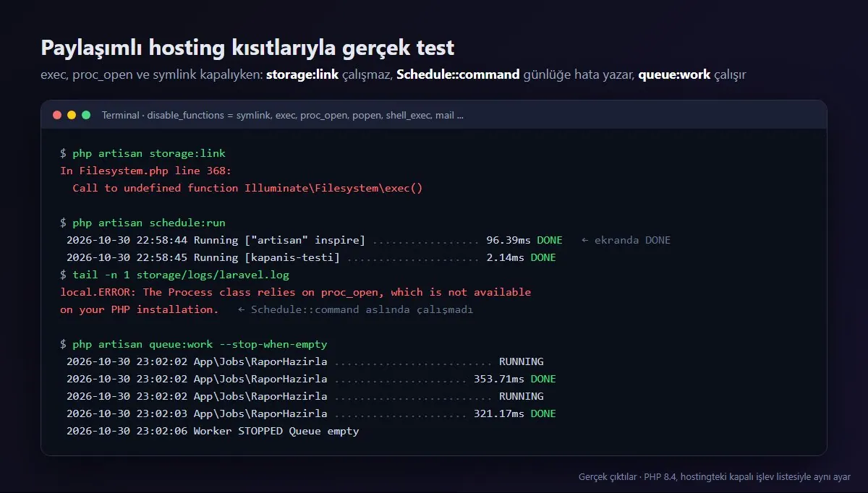Click the bold 'queue:work' in the subtitle
Image resolution: width=868 pixels, height=493 pixels.
click(x=674, y=74)
